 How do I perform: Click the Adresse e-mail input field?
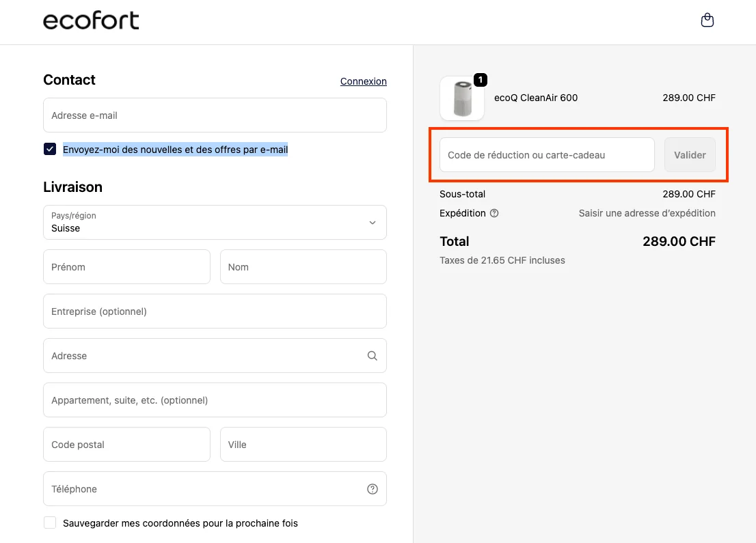pyautogui.click(x=215, y=115)
